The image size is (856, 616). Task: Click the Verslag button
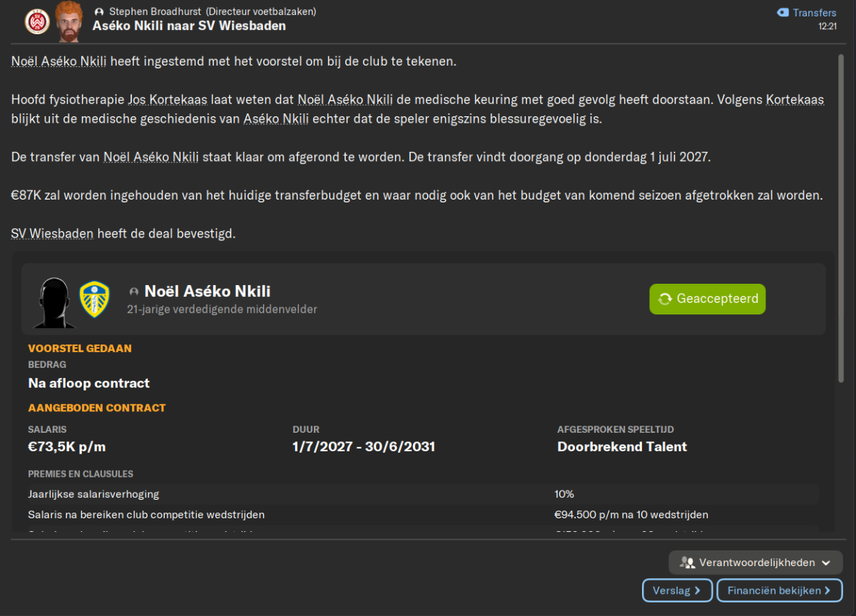pos(677,590)
